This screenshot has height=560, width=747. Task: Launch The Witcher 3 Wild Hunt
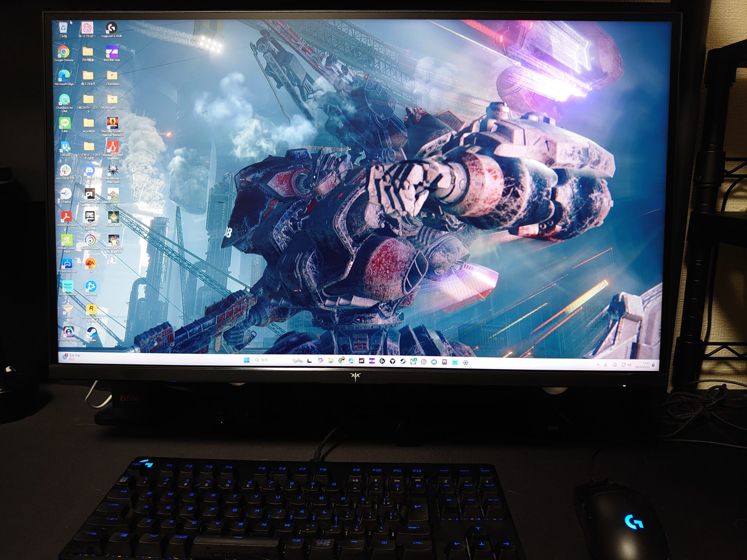tap(113, 173)
